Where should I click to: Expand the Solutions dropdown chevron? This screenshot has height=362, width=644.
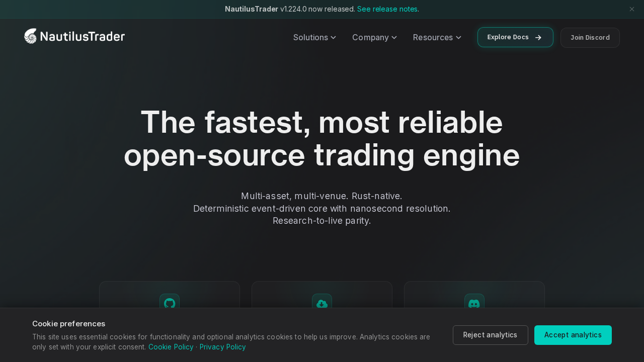333,38
